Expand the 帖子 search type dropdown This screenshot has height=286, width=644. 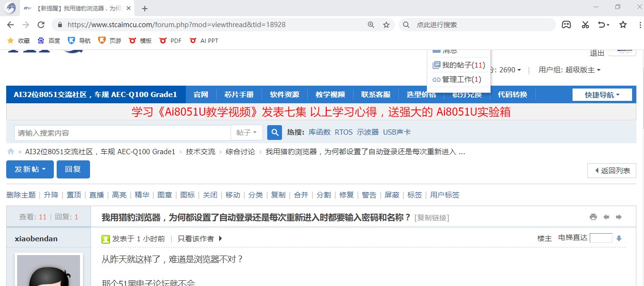tap(247, 133)
